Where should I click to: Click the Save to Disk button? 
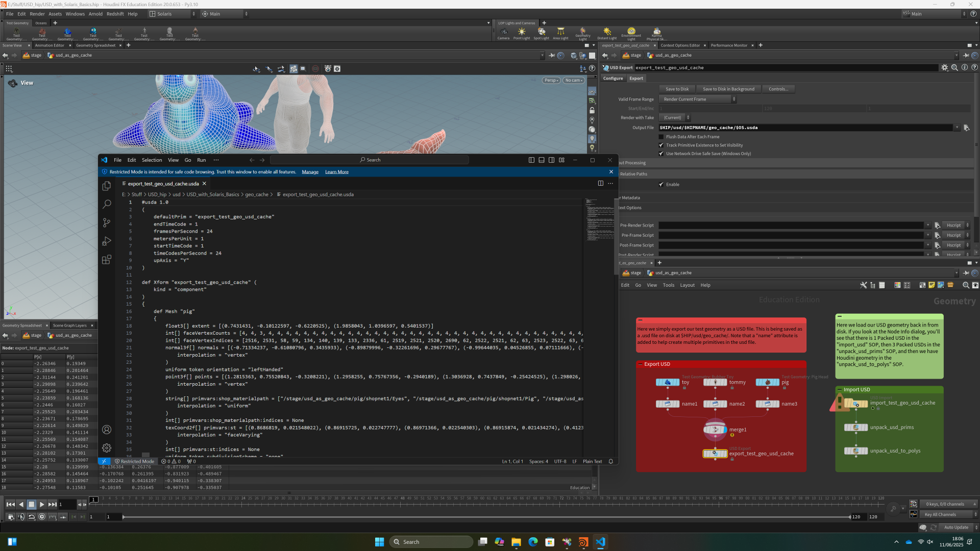[x=677, y=89]
